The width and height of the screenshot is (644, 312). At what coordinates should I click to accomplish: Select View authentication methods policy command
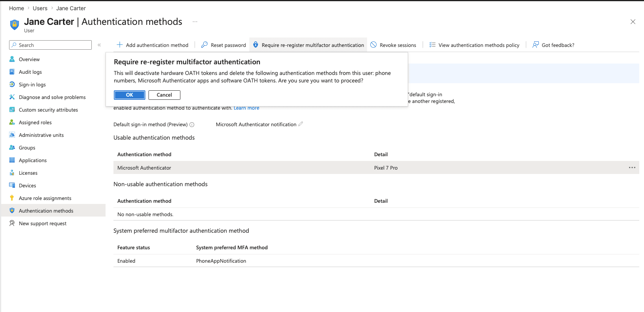[474, 45]
